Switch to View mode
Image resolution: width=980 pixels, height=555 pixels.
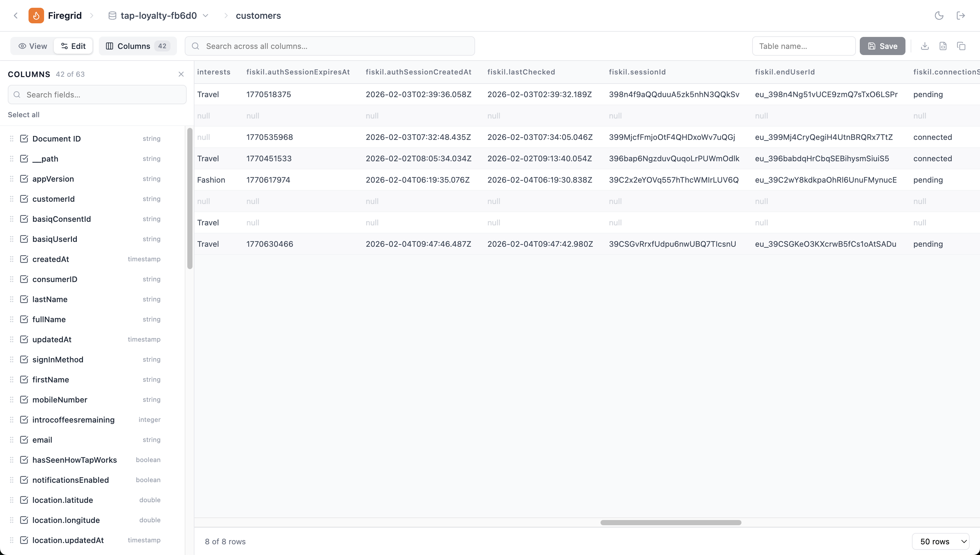pyautogui.click(x=32, y=46)
